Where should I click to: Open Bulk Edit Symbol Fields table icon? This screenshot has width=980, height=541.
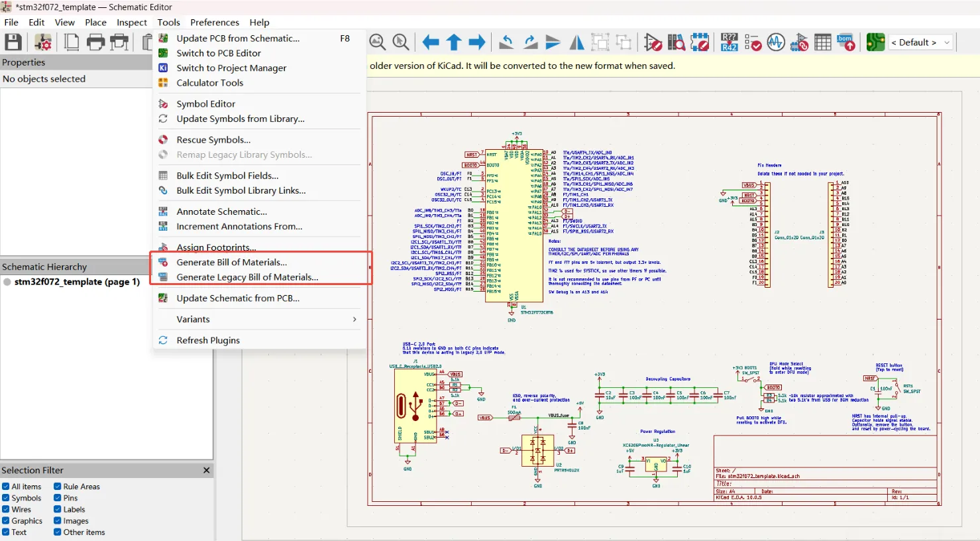click(x=823, y=42)
